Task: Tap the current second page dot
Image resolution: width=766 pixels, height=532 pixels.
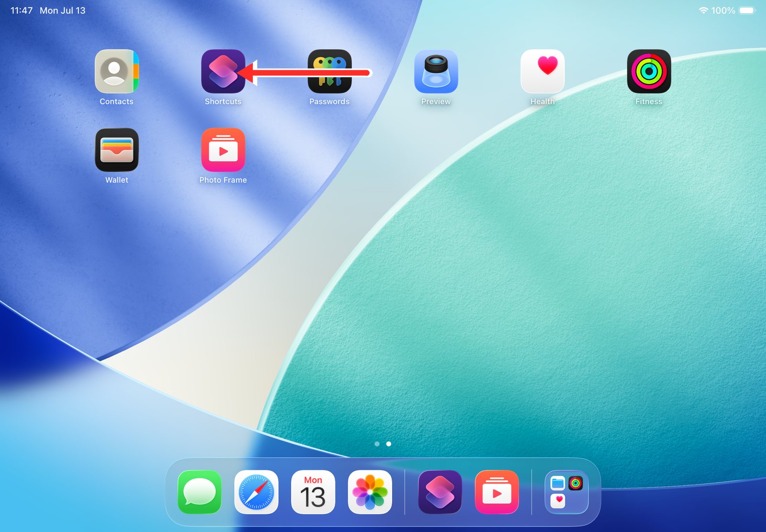Action: coord(389,444)
